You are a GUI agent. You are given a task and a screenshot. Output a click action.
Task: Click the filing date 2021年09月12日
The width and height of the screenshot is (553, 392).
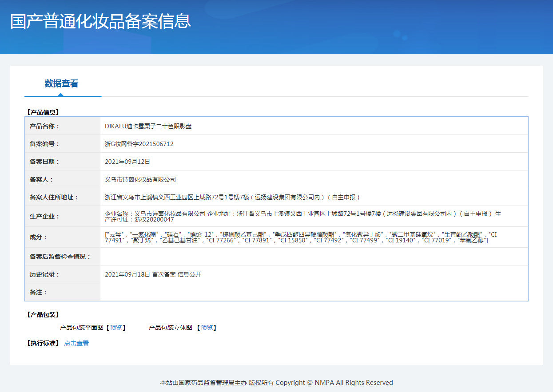(127, 162)
